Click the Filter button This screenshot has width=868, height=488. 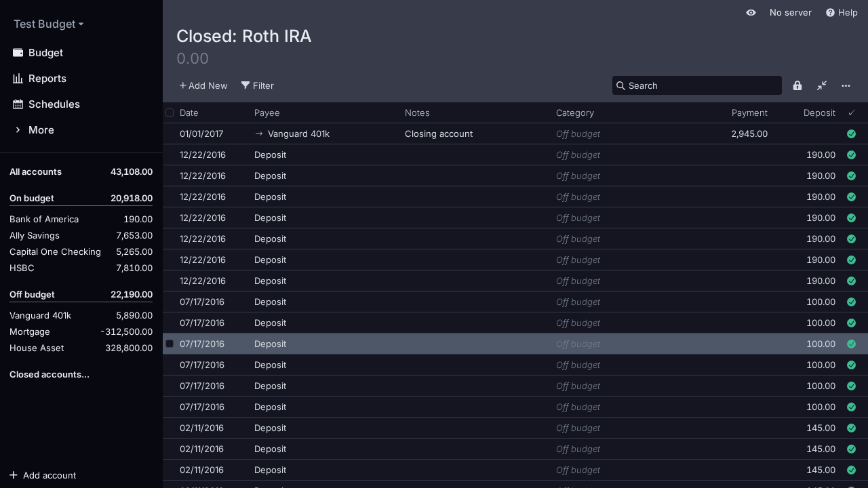[x=258, y=85]
